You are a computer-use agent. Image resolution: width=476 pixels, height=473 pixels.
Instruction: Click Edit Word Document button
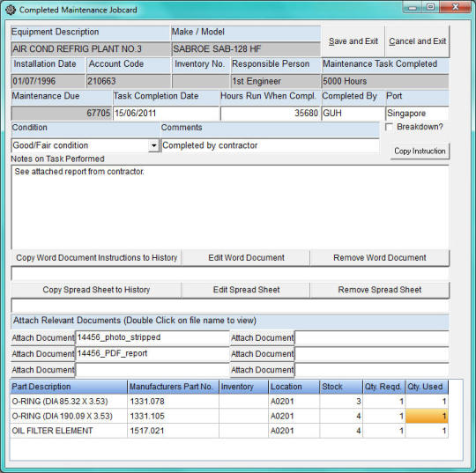coord(246,258)
